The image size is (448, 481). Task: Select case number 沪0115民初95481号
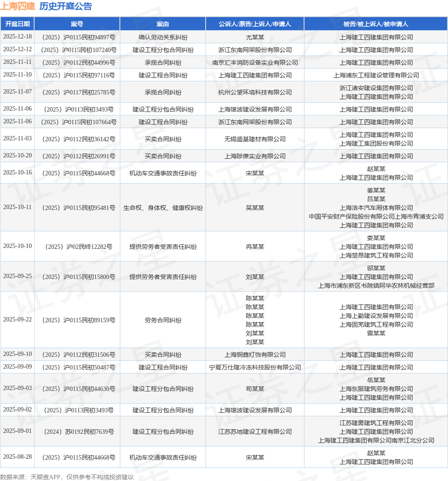(x=79, y=208)
